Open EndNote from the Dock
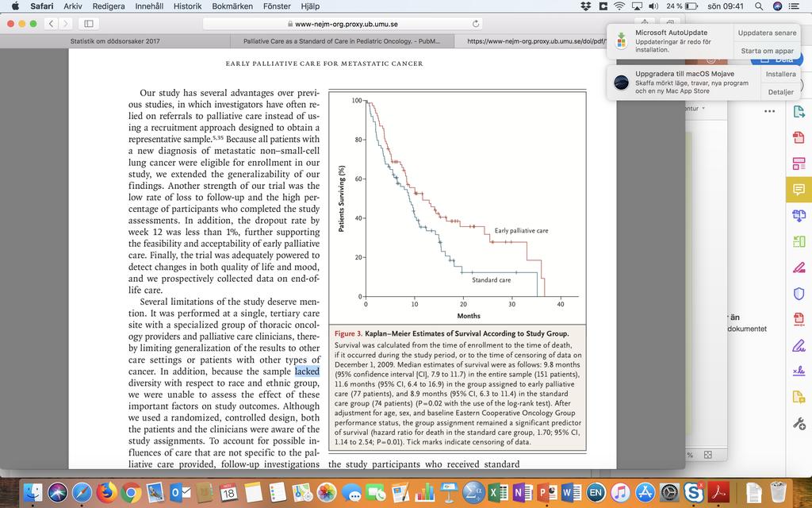This screenshot has width=812, height=508. [x=596, y=492]
